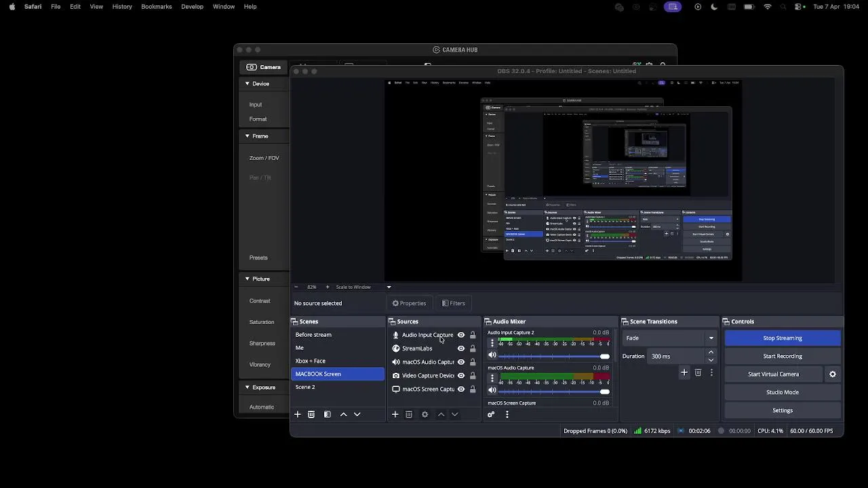Open Wi-Fi status in the menu bar
The width and height of the screenshot is (868, 488).
pos(768,7)
